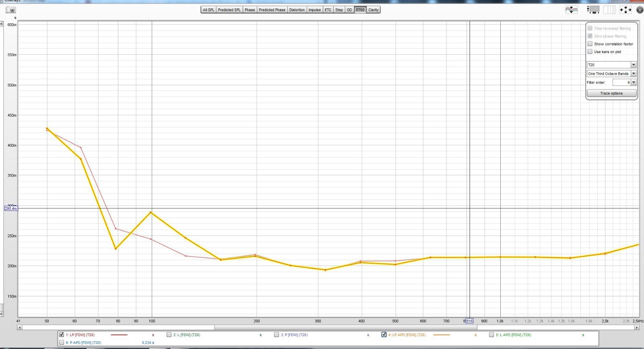The image size is (644, 349).
Task: Click the 816 frequency cursor label
Action: click(469, 321)
